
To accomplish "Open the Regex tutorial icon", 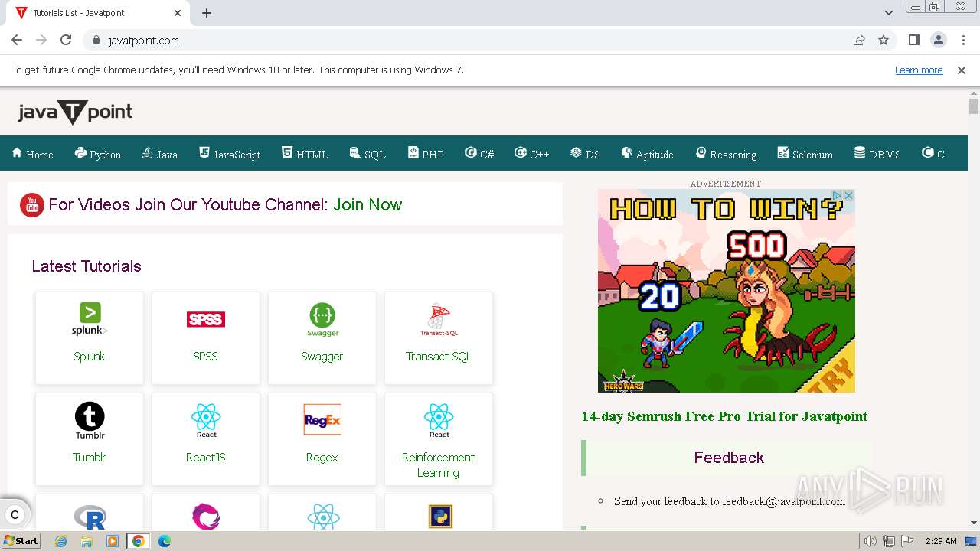I will click(x=322, y=419).
